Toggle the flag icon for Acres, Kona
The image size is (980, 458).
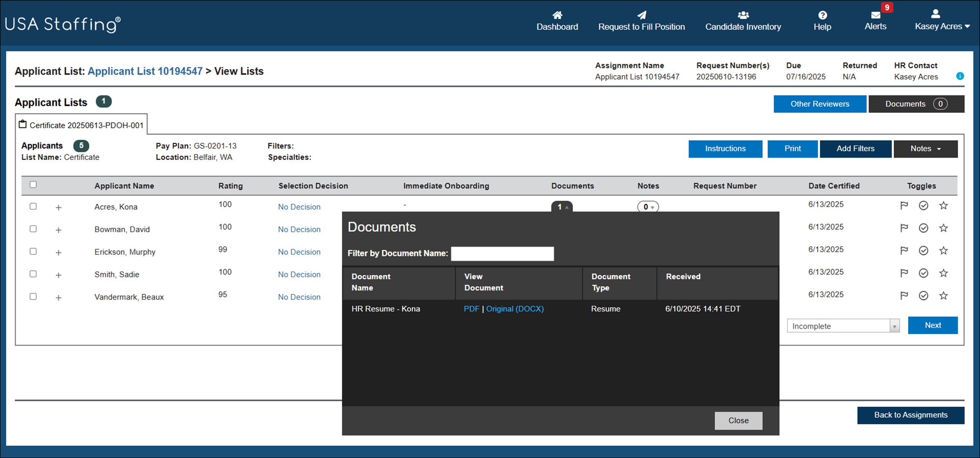point(904,205)
